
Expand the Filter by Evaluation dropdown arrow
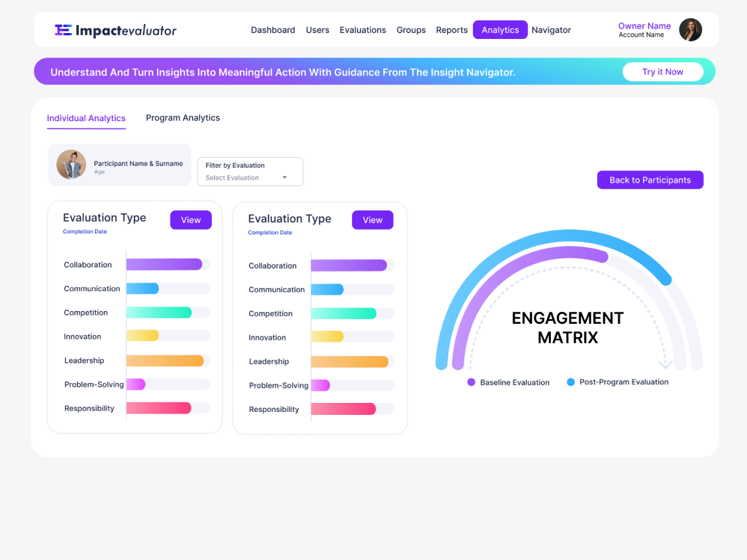coord(284,177)
